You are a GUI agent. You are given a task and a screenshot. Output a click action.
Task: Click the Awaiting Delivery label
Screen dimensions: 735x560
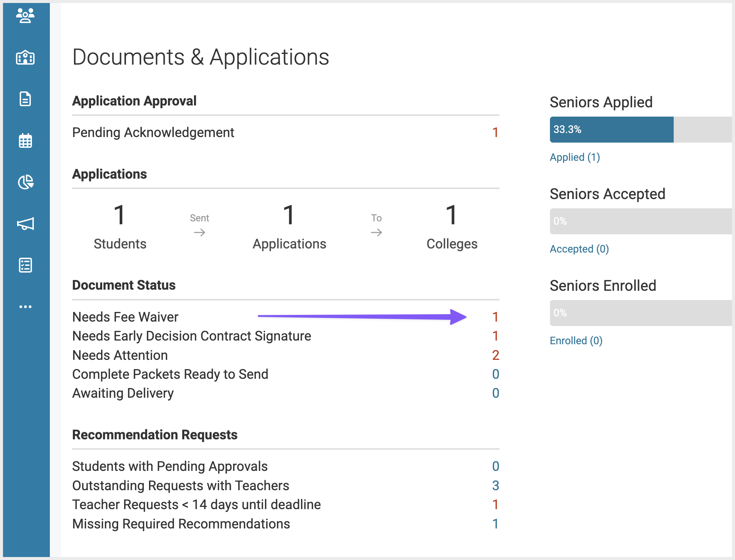[x=123, y=393]
